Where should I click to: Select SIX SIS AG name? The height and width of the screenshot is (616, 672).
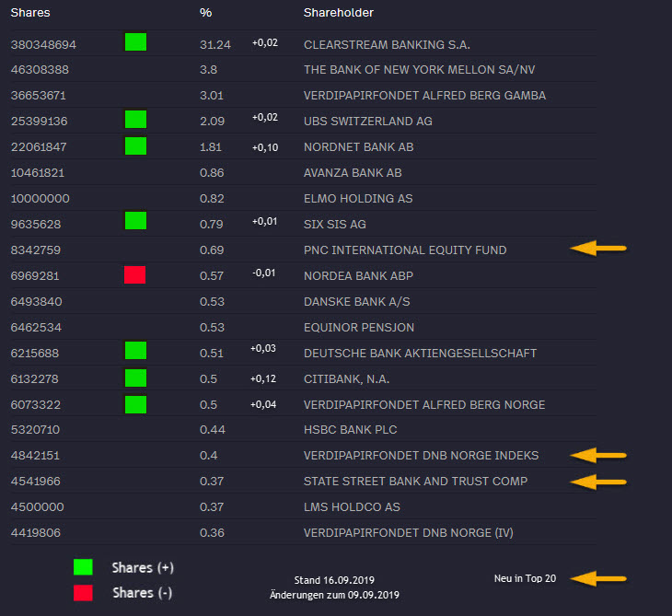[335, 224]
